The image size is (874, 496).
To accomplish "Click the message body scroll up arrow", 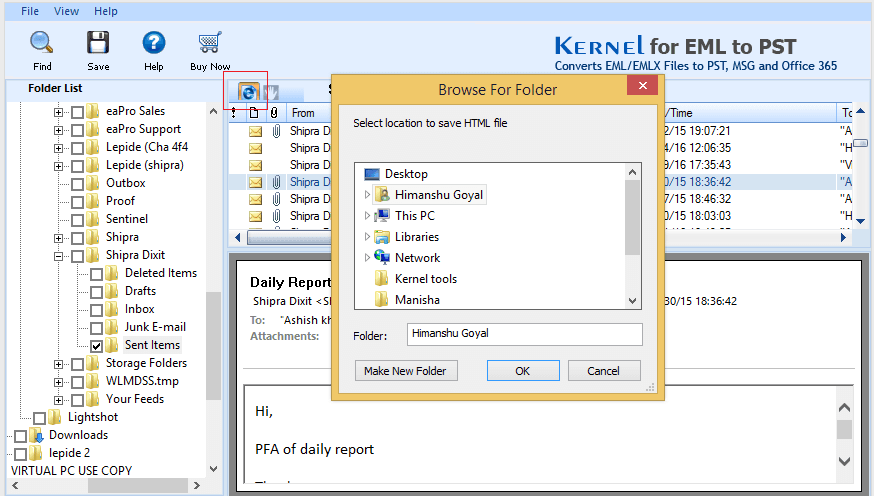I will point(844,408).
